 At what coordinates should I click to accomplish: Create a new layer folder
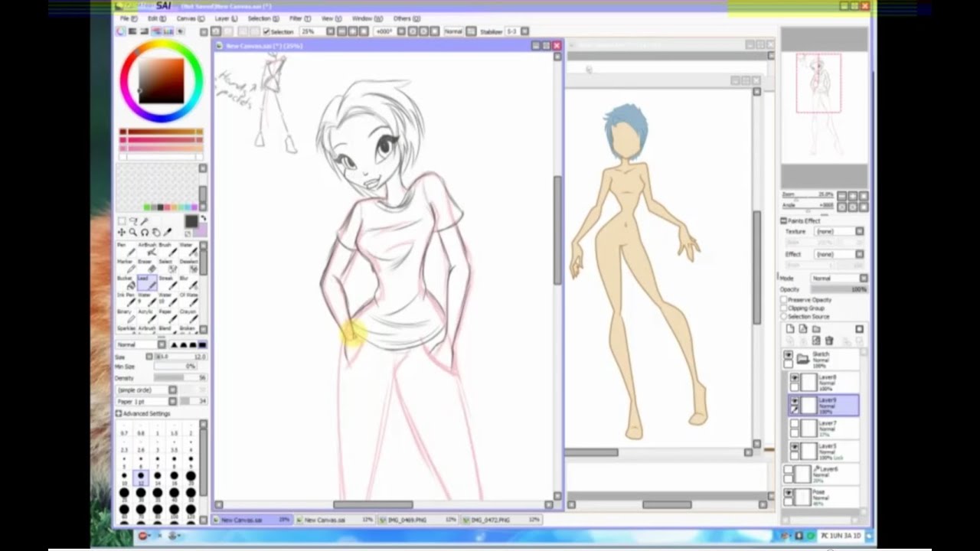[816, 329]
